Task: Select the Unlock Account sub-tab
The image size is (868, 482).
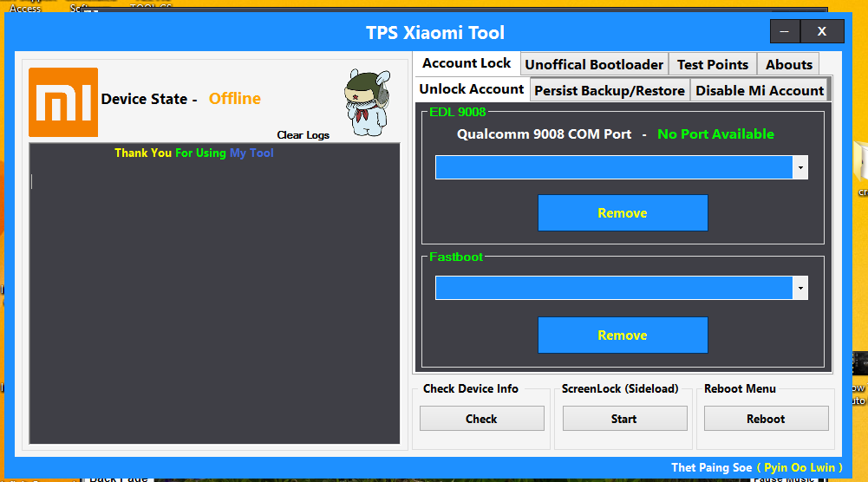Action: [x=471, y=89]
